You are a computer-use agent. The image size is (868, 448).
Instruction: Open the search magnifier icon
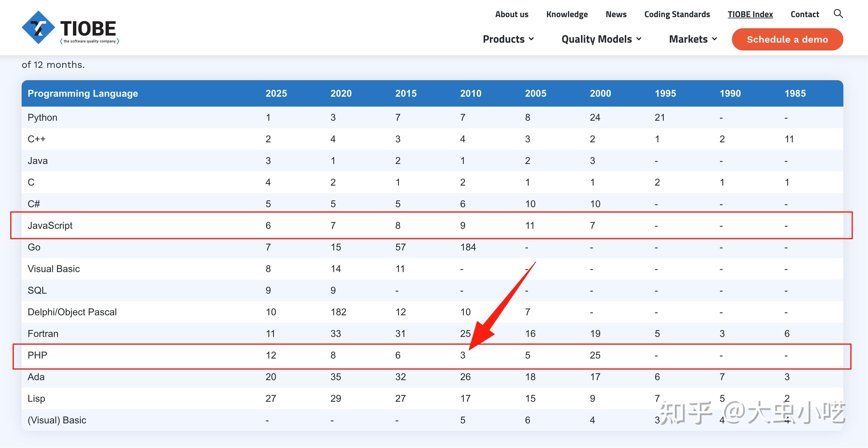tap(838, 14)
